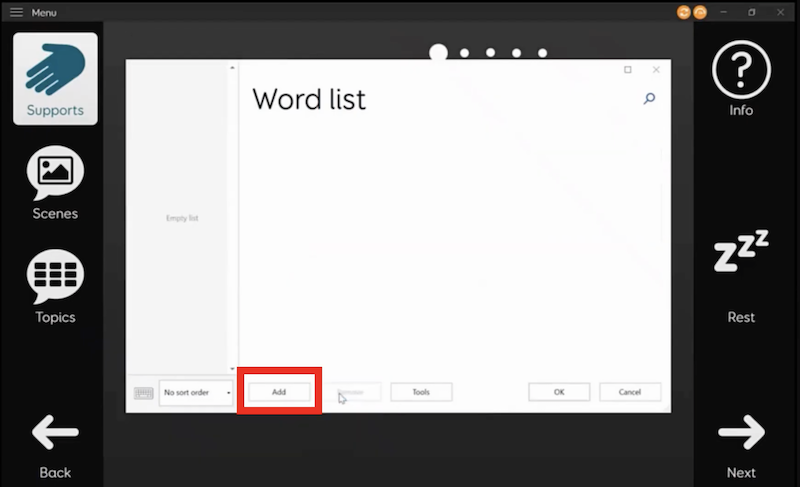Click the Word list search magnifier
This screenshot has height=487, width=800.
pos(649,99)
